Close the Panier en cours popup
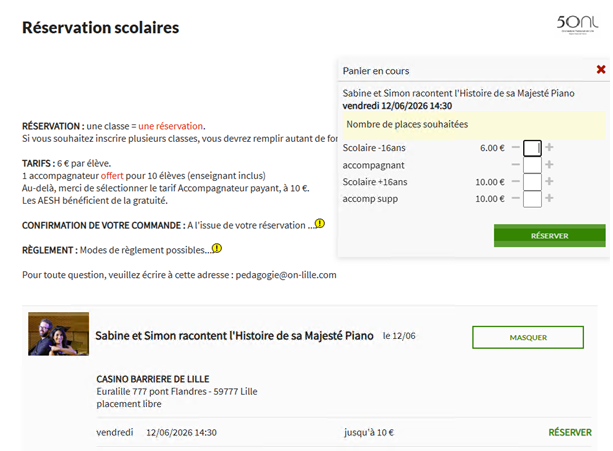613x451 pixels. (x=600, y=70)
